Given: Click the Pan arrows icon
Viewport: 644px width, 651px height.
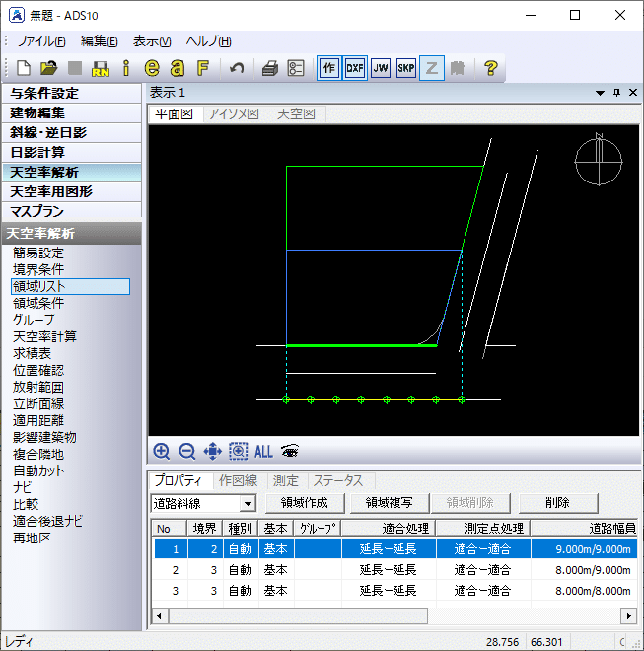Looking at the screenshot, I should (x=213, y=452).
